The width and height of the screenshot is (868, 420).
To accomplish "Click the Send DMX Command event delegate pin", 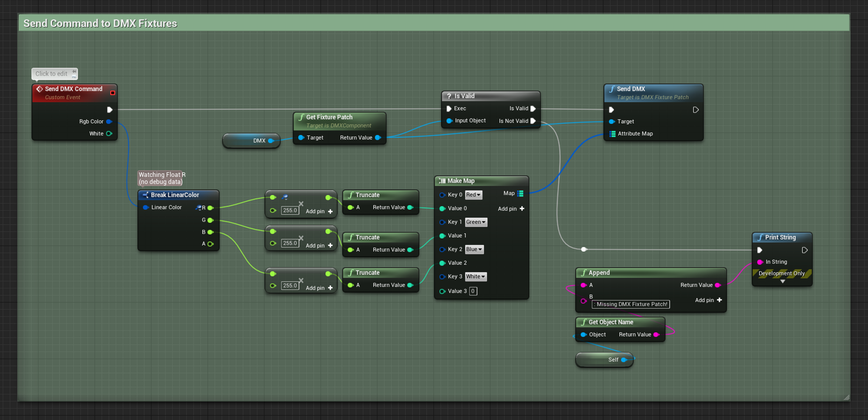I will coord(112,93).
